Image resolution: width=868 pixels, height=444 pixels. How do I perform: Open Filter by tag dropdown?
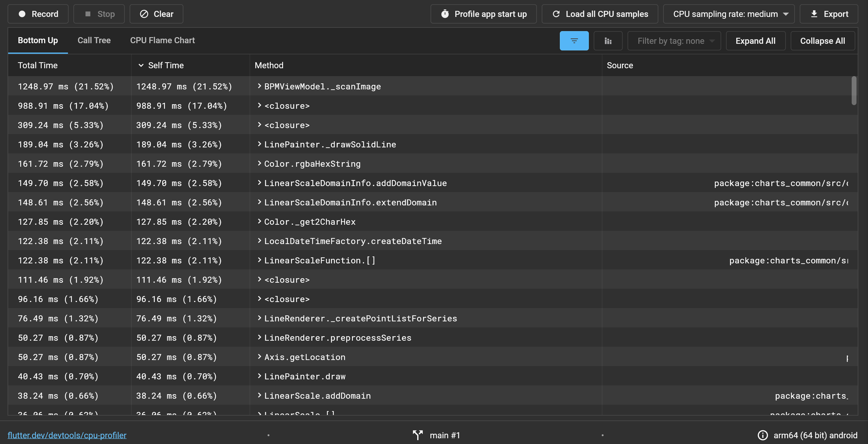[x=674, y=41]
